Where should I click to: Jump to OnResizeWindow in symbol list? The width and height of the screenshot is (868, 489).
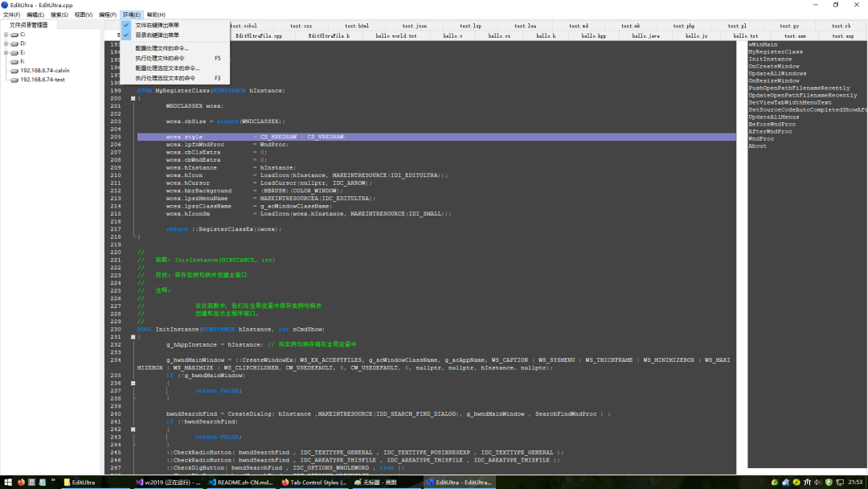click(774, 80)
